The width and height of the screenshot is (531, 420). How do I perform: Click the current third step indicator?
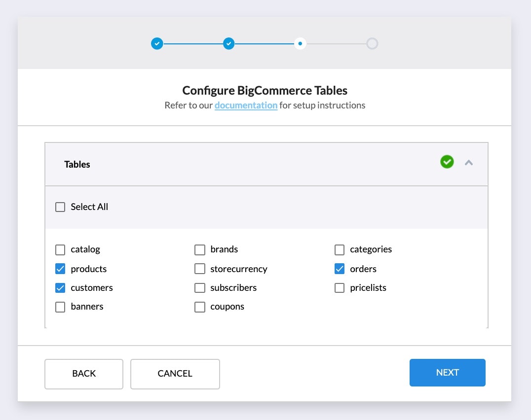point(300,44)
